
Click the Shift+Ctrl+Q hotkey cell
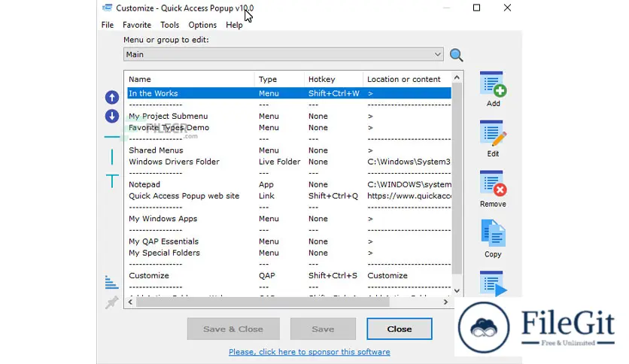[333, 196]
